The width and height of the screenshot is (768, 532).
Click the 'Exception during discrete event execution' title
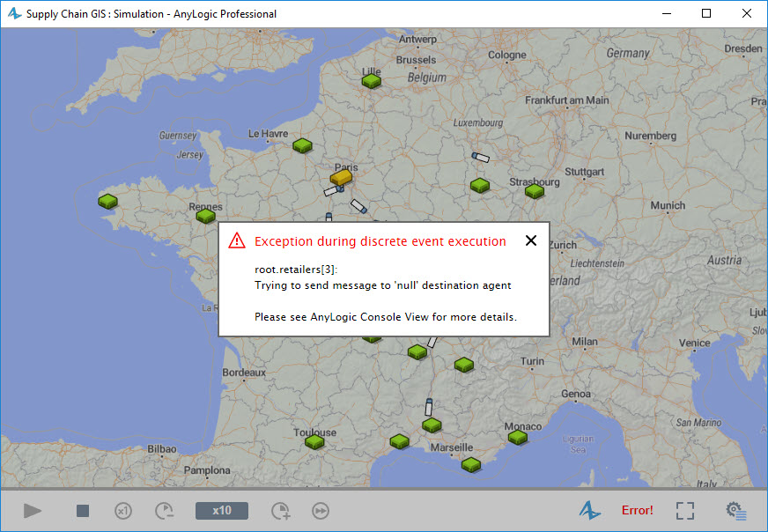(380, 241)
